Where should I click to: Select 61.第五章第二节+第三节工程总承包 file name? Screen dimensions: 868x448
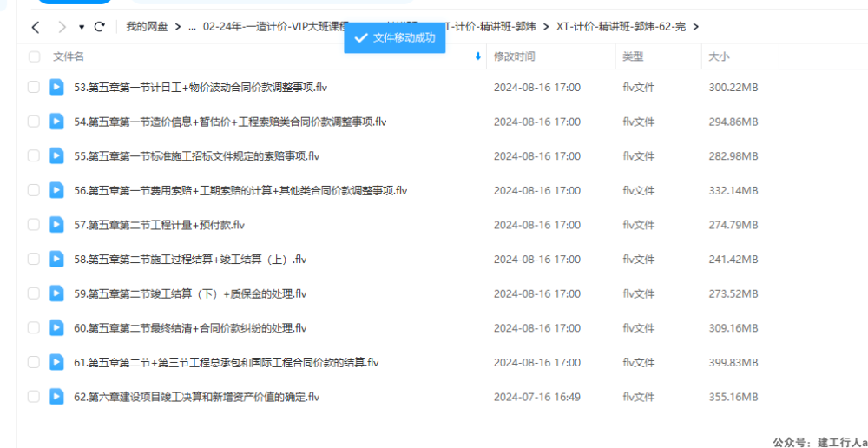227,363
